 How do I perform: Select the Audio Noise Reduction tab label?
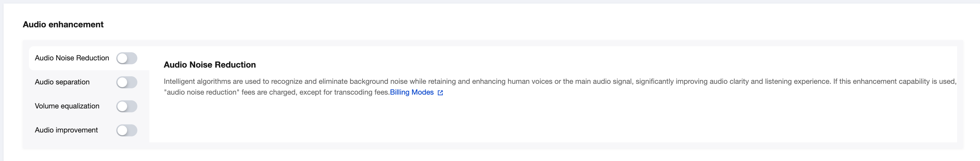point(72,58)
